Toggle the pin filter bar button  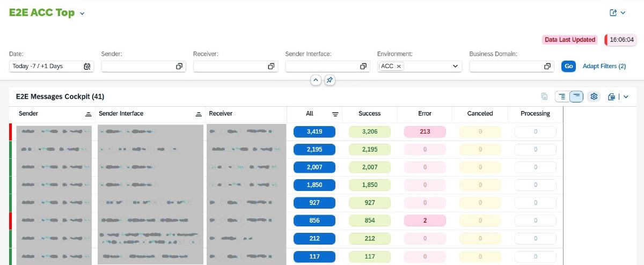point(330,80)
